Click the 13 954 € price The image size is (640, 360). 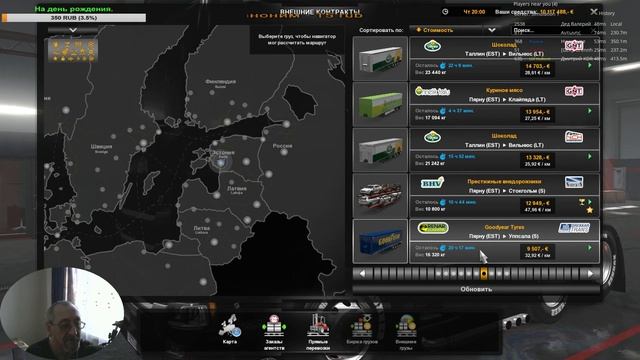point(538,112)
